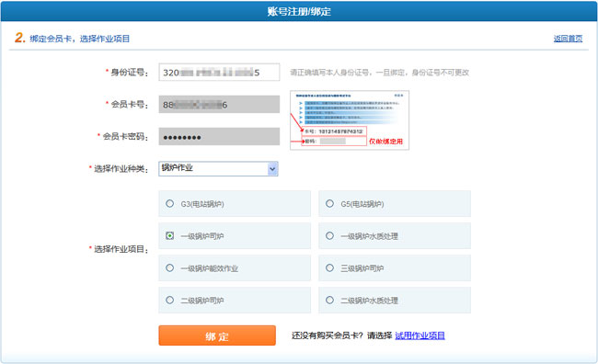
Task: Select the G3(电站锅炉) radio option
Action: [169, 203]
